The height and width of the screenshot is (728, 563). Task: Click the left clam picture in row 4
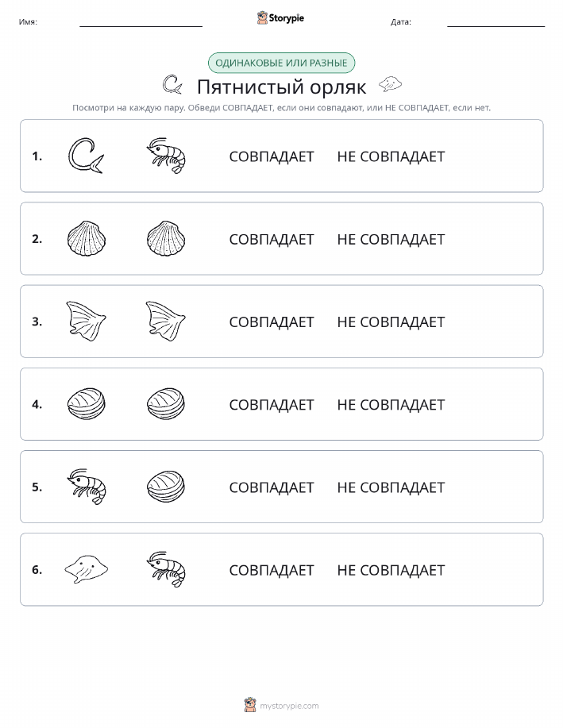pos(87,404)
